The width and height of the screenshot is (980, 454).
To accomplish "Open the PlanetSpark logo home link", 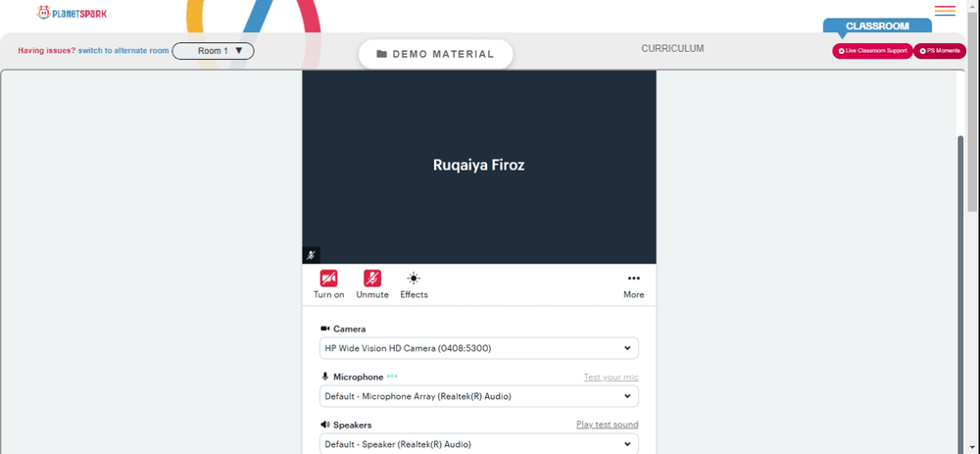I will pyautogui.click(x=72, y=12).
